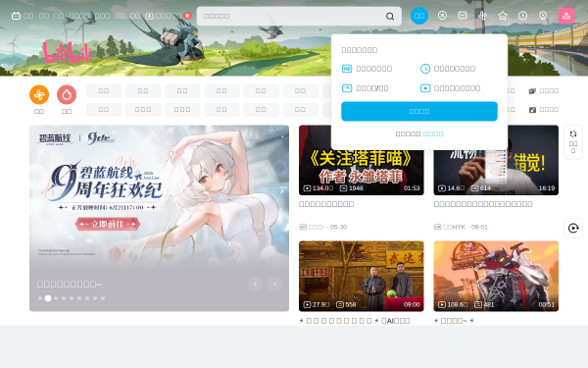Go to previous carousel slide arrow

(x=255, y=285)
